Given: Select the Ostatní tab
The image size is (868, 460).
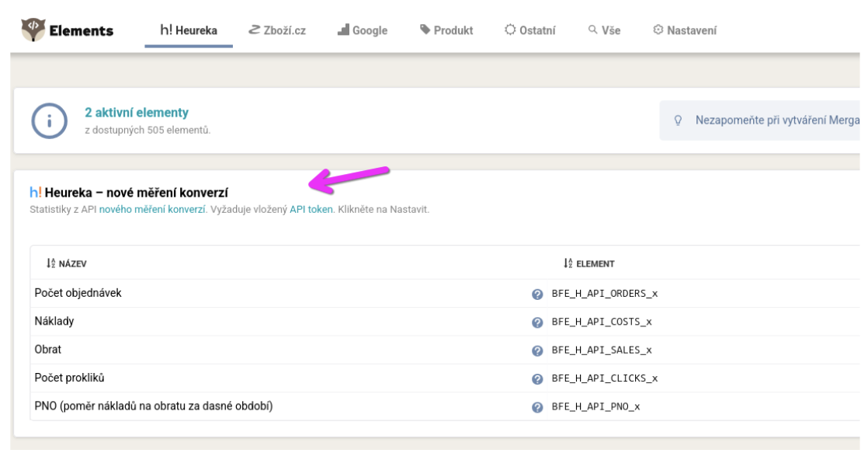Looking at the screenshot, I should pyautogui.click(x=529, y=31).
